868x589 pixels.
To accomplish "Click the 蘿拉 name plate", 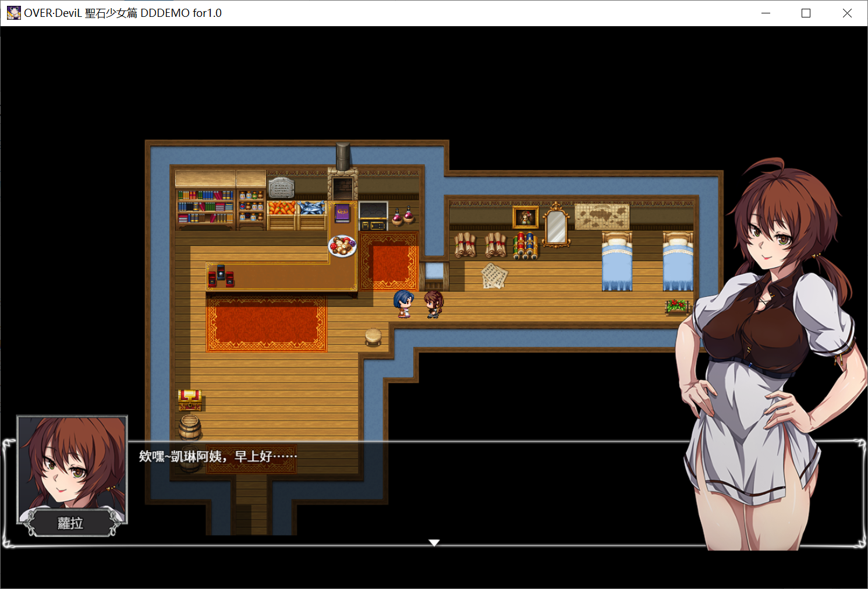I will [70, 523].
